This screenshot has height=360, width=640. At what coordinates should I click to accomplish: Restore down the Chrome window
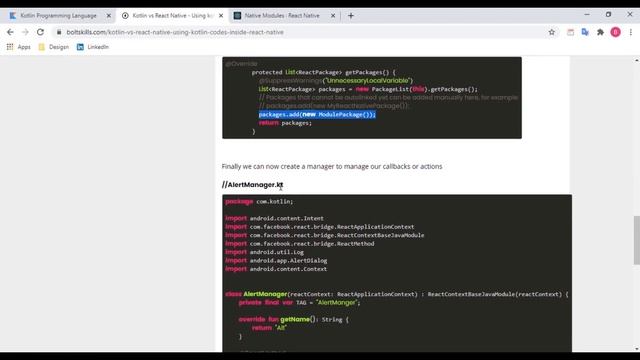608,14
